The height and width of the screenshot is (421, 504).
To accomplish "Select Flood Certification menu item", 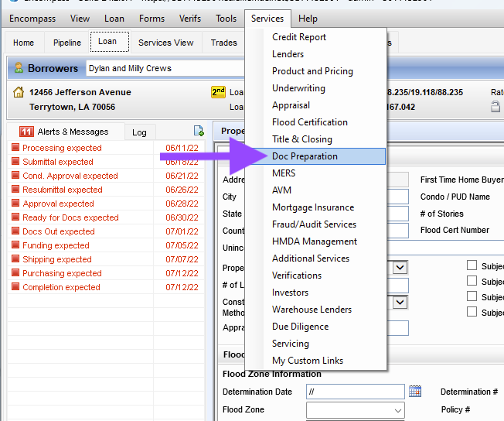I will (x=315, y=122).
